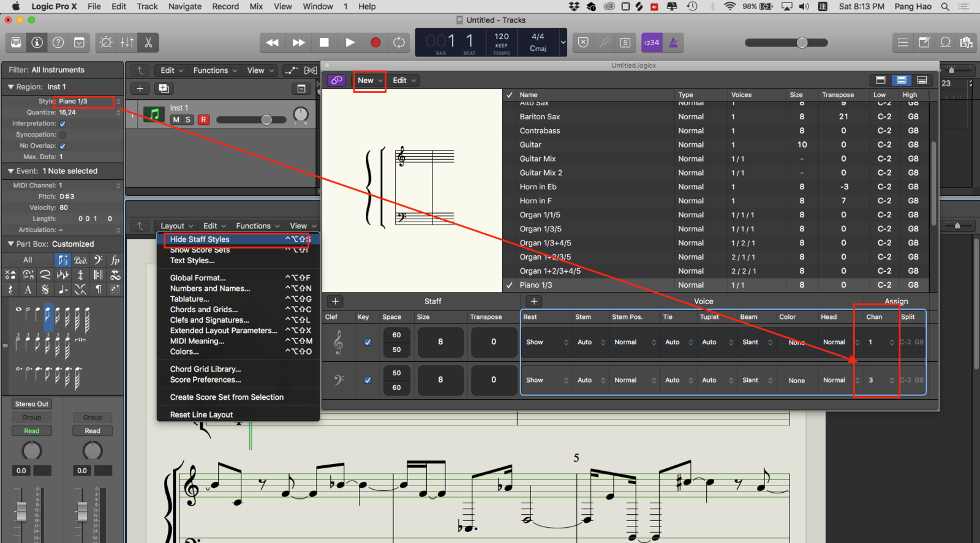The width and height of the screenshot is (980, 543).
Task: Click the Stereo Out output button
Action: [x=32, y=404]
